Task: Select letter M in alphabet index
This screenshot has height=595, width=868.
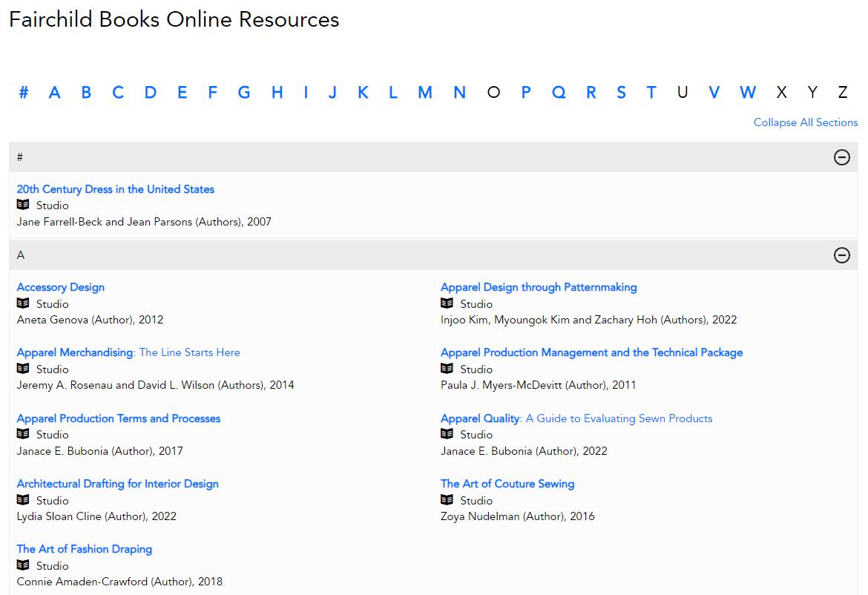Action: click(425, 92)
